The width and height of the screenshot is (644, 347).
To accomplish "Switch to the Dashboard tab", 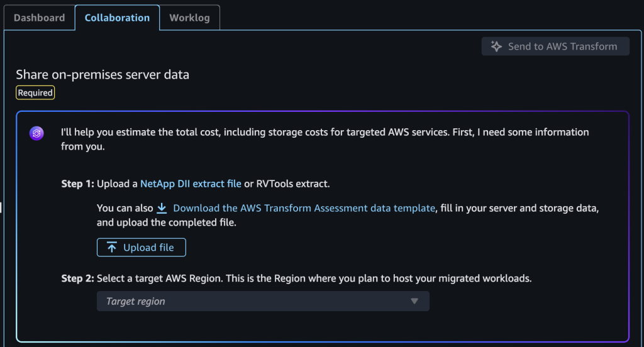I will coord(39,18).
